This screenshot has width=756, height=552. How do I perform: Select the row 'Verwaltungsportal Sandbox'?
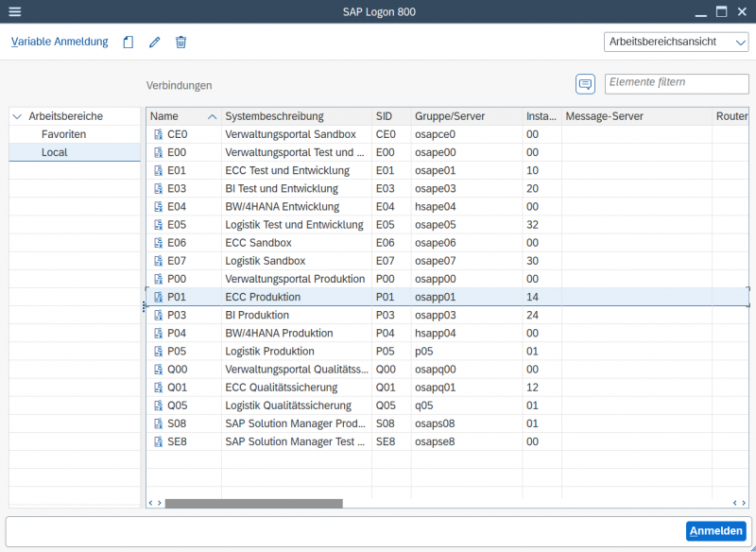[447, 134]
